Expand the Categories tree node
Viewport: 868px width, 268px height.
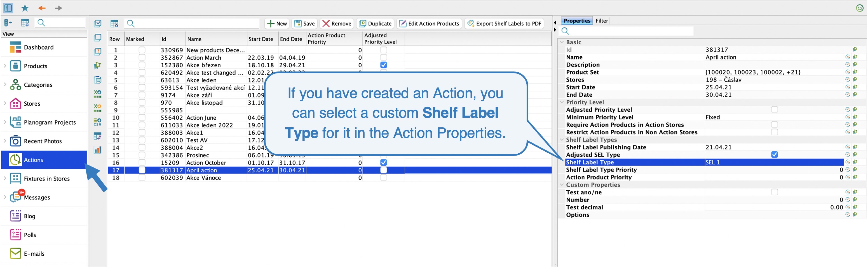(5, 84)
